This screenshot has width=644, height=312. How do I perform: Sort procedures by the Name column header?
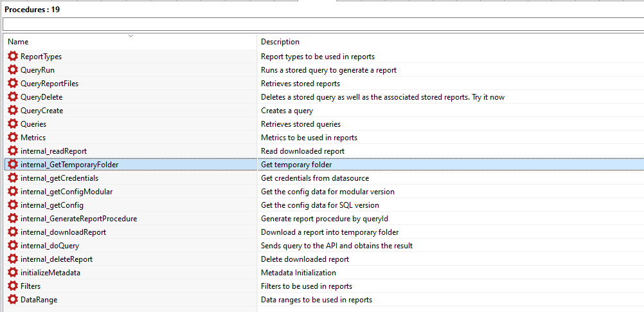tap(18, 42)
